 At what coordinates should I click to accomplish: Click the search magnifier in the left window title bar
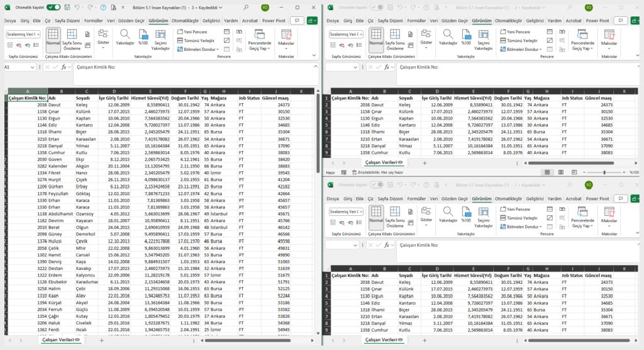click(246, 8)
